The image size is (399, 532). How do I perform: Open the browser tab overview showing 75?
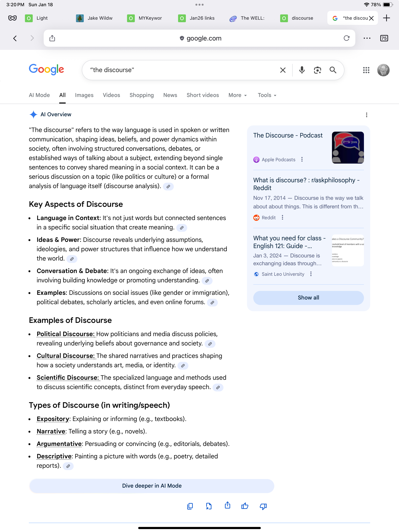click(384, 38)
